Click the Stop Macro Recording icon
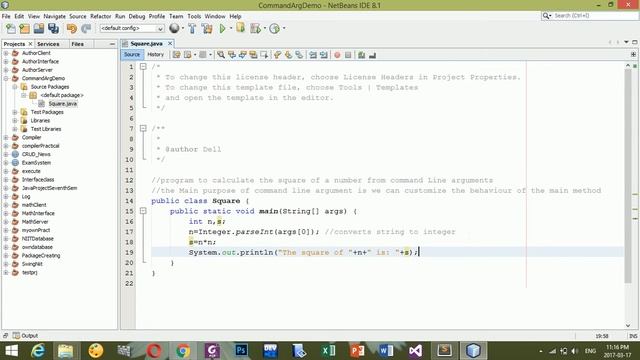The image size is (640, 360). [x=348, y=55]
